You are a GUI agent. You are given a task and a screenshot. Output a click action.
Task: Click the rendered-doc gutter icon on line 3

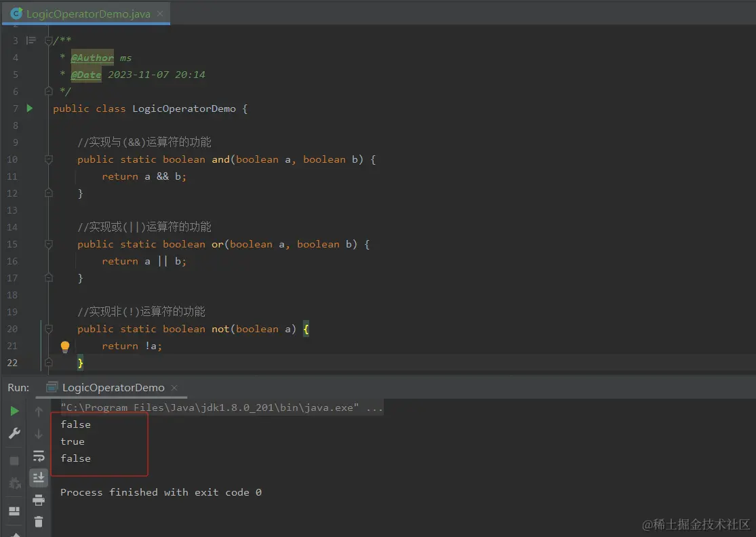(31, 41)
